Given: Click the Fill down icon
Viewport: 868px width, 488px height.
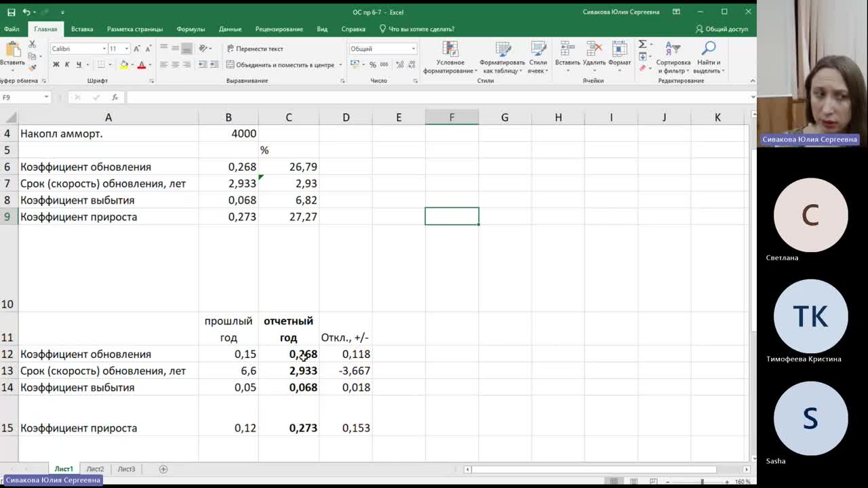Looking at the screenshot, I should point(642,56).
